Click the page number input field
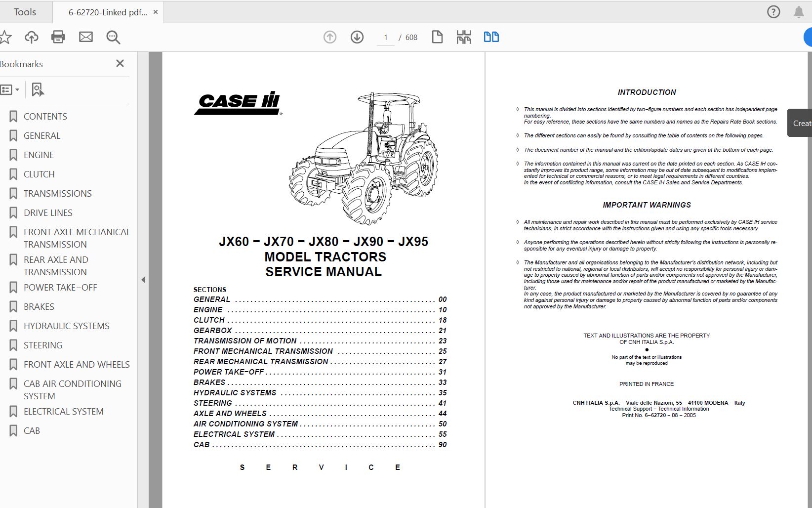 [386, 37]
